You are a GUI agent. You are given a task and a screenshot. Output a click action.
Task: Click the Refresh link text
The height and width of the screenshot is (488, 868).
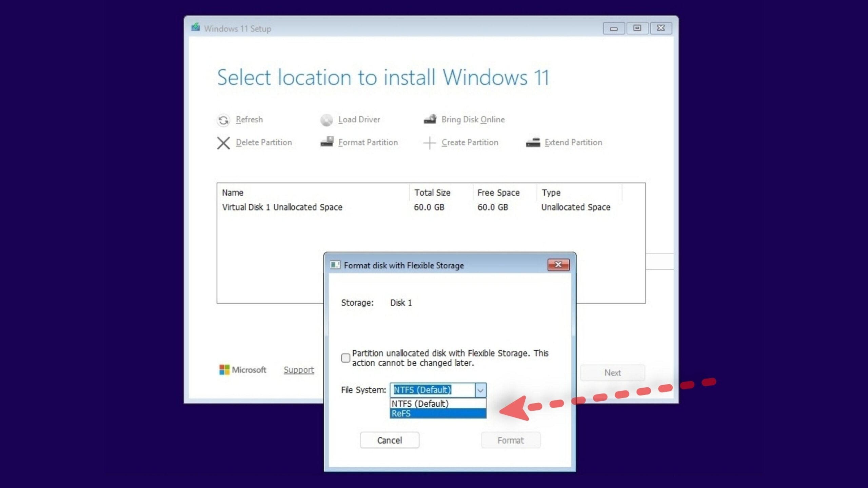(249, 120)
